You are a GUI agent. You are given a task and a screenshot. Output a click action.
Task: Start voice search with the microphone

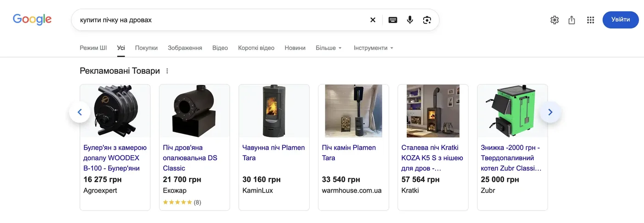[x=410, y=20]
